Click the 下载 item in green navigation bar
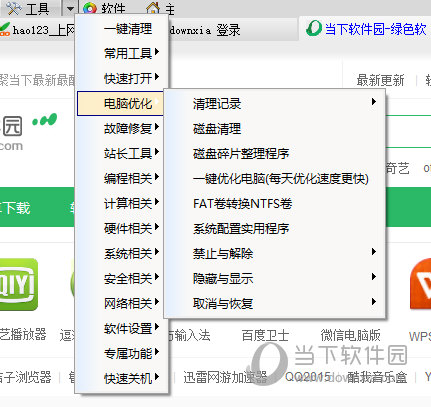The image size is (431, 407). click(16, 208)
